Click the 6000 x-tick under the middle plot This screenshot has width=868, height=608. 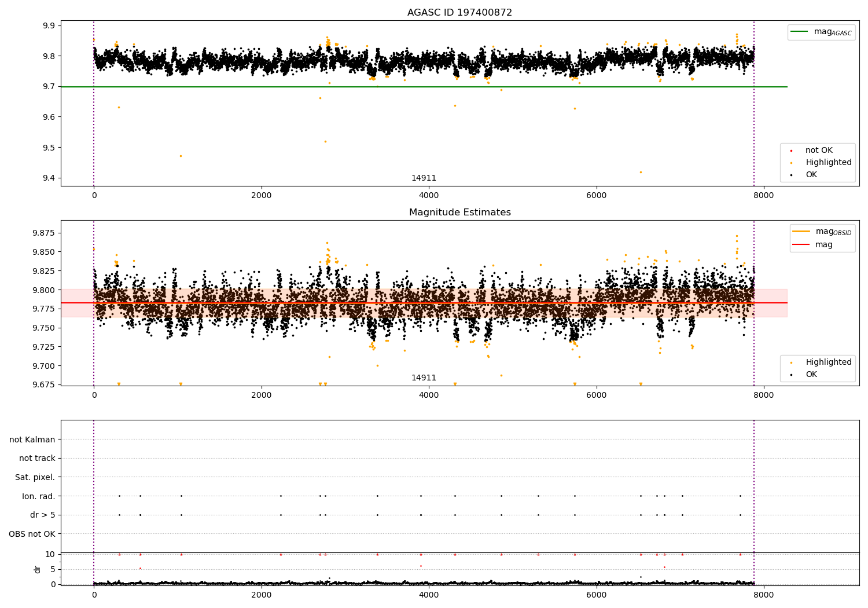597,395
